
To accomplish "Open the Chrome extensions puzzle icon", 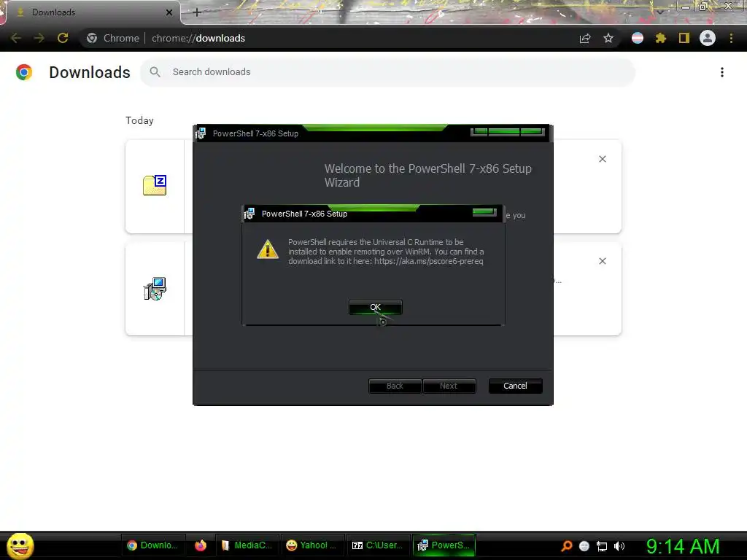I will pos(660,38).
